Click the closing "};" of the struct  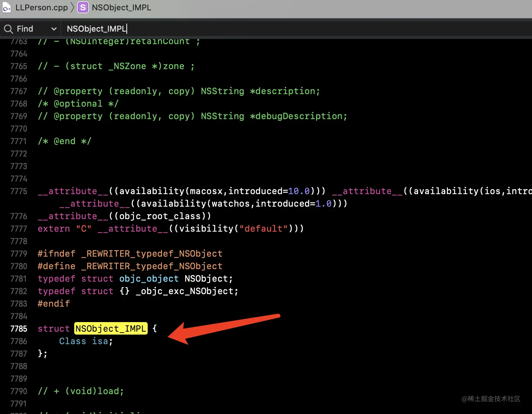coord(43,353)
